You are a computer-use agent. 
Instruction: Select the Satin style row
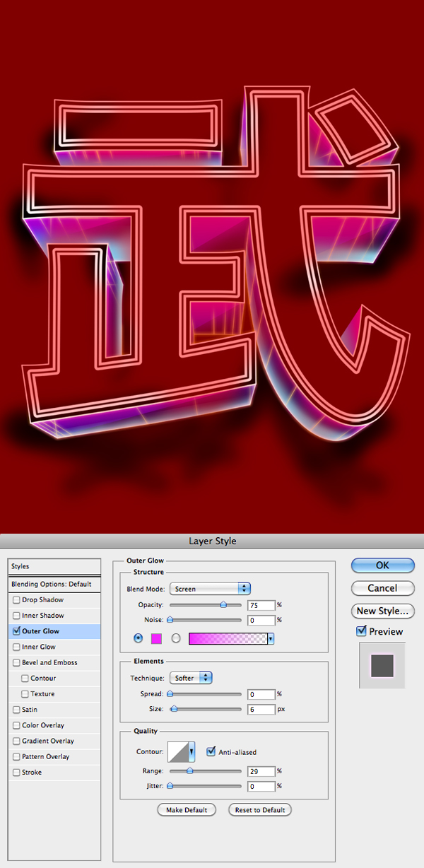click(x=54, y=710)
